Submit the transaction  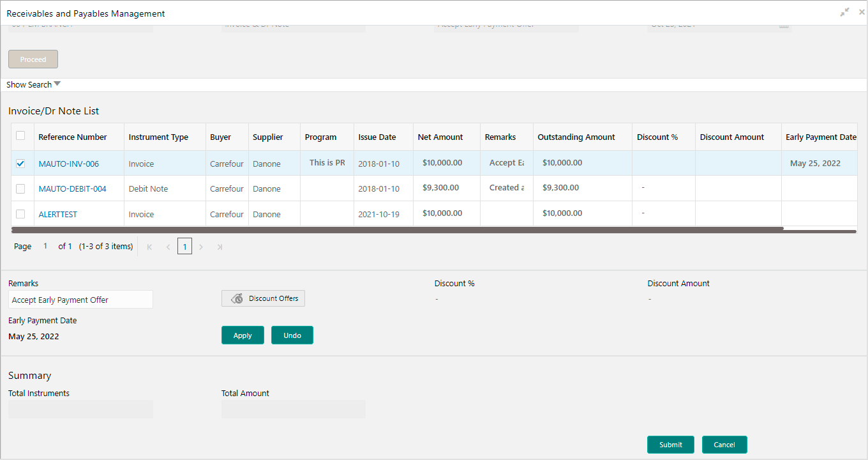pos(671,445)
